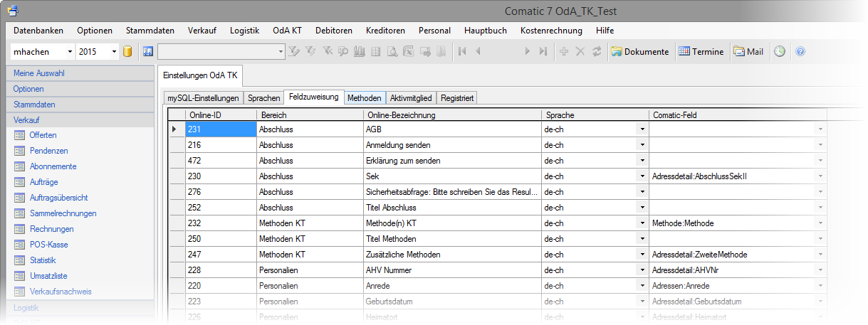This screenshot has width=868, height=325.
Task: Click the Mail toolbar button
Action: click(x=748, y=52)
